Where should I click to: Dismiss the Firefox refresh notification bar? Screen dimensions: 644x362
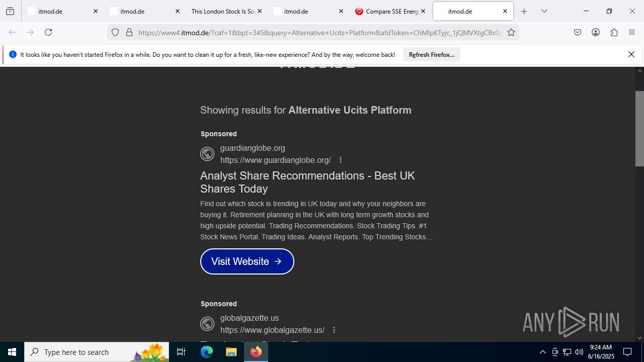631,54
